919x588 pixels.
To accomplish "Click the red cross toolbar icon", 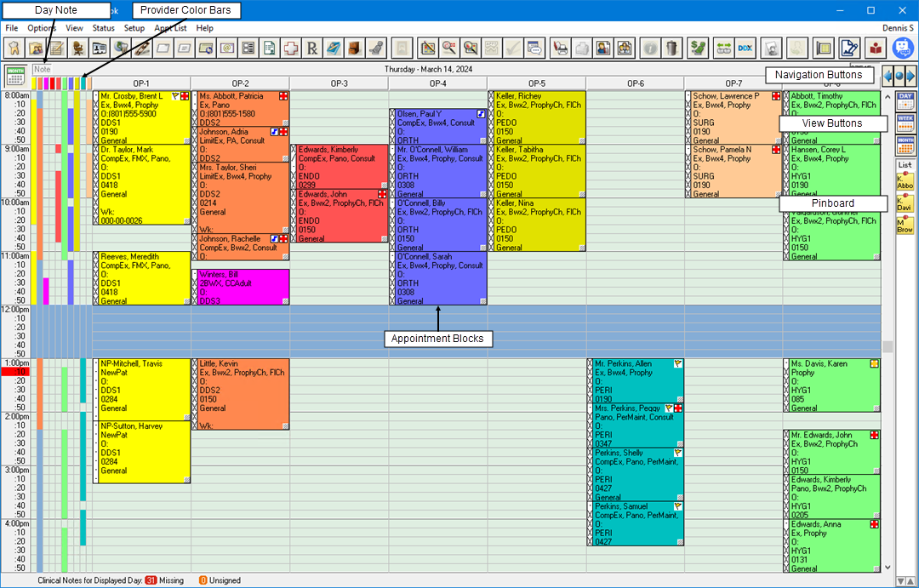I will click(x=291, y=48).
